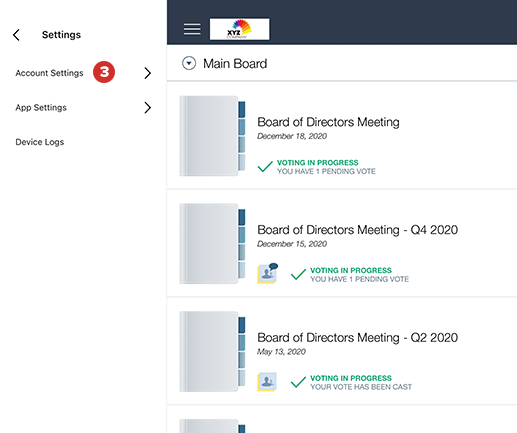
Task: Open Account Settings menu item
Action: (x=49, y=73)
